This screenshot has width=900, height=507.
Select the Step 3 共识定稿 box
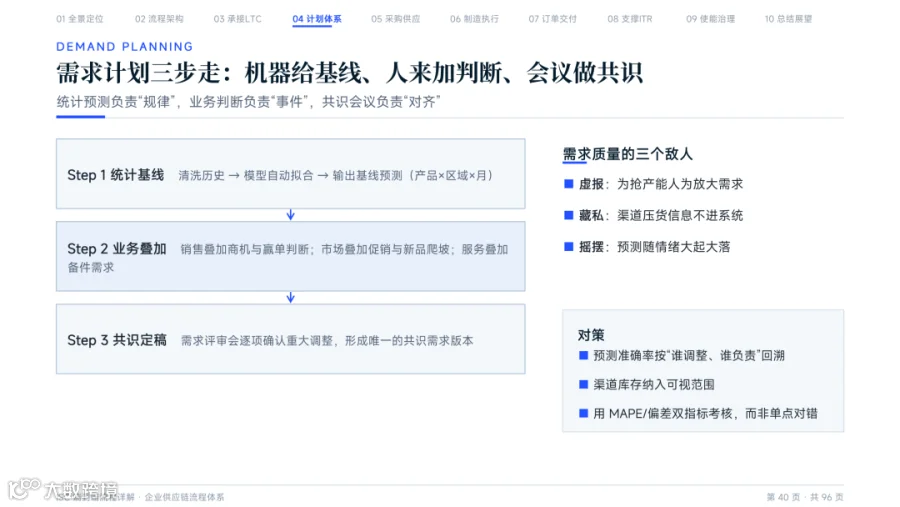(x=290, y=339)
